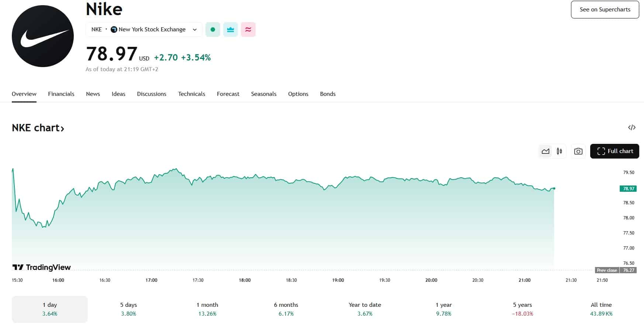
Task: Switch to the Financials tab
Action: point(61,94)
